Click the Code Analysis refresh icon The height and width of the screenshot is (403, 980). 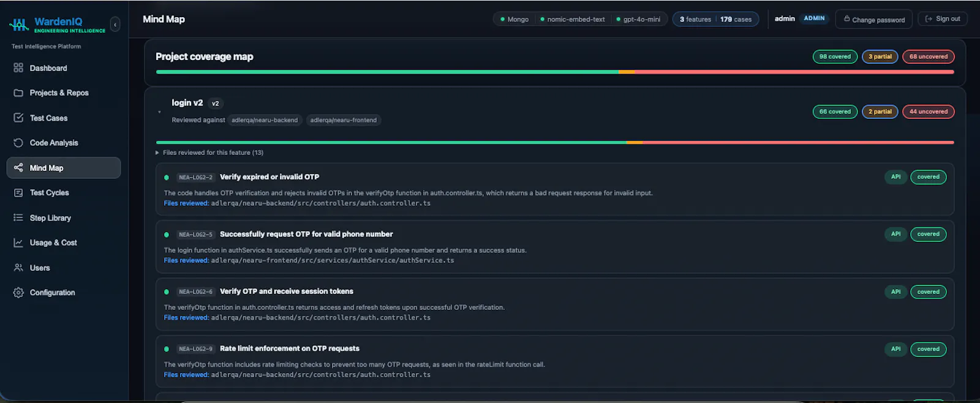tap(18, 143)
